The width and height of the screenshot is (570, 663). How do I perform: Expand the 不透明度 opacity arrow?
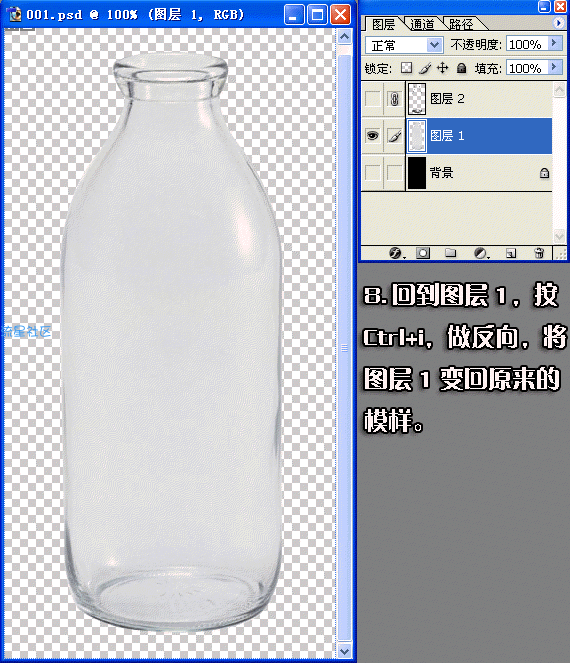[554, 43]
